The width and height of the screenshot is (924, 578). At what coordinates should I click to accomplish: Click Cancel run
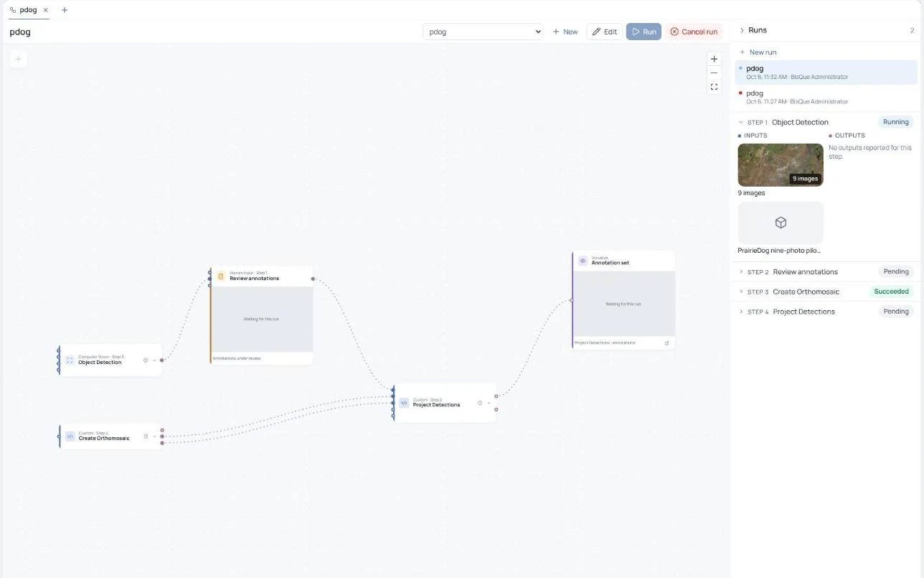tap(694, 32)
